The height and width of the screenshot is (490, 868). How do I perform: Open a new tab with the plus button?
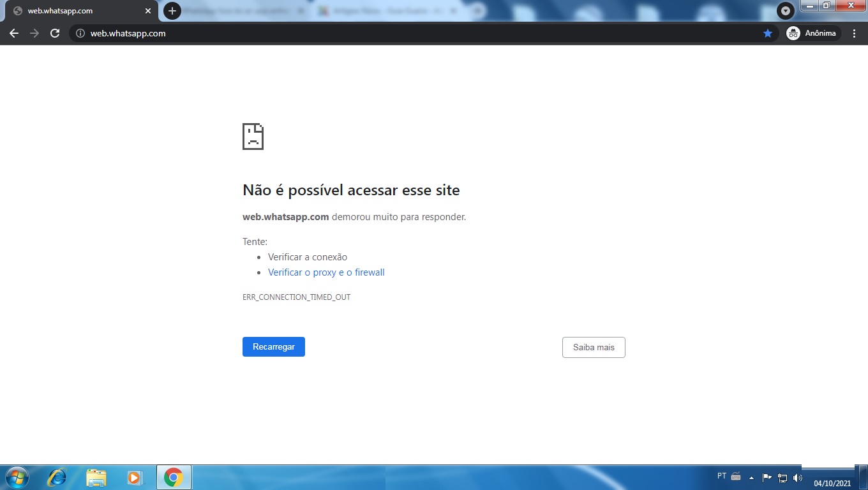click(172, 11)
